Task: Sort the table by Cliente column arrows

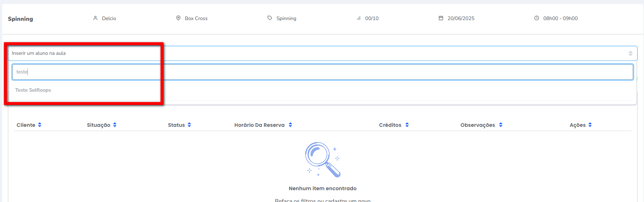Action: click(x=40, y=125)
